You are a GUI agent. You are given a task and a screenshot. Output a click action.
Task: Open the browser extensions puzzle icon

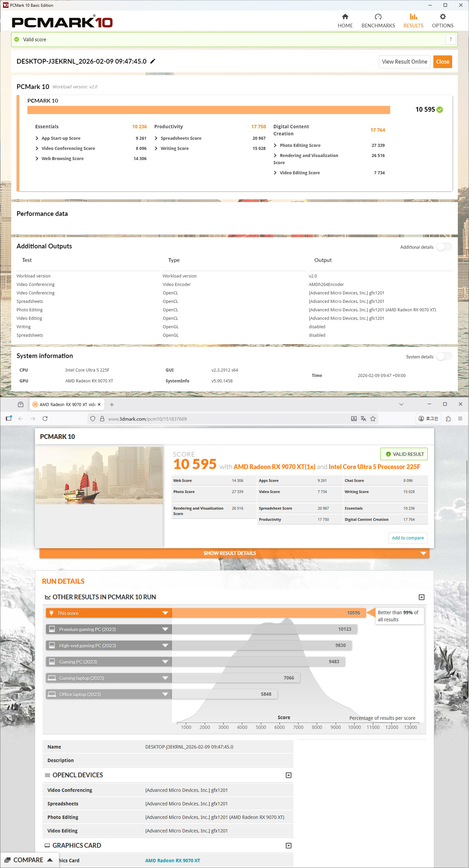tap(448, 419)
